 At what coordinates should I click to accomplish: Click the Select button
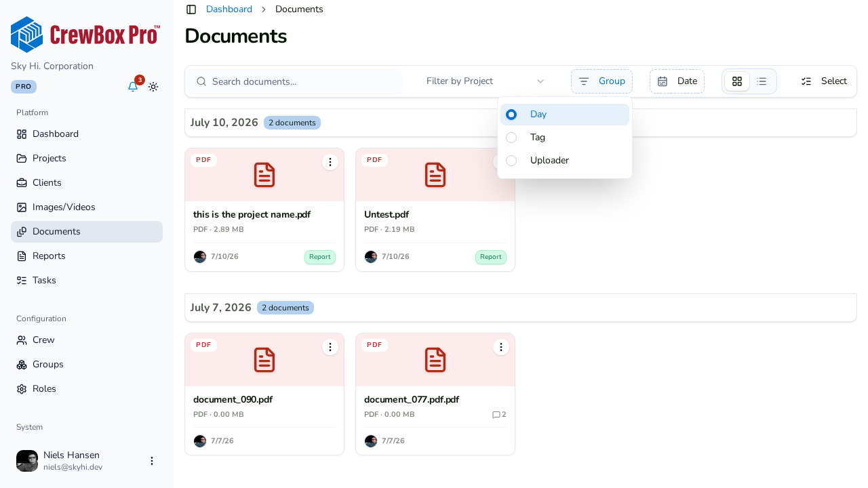[x=824, y=81]
